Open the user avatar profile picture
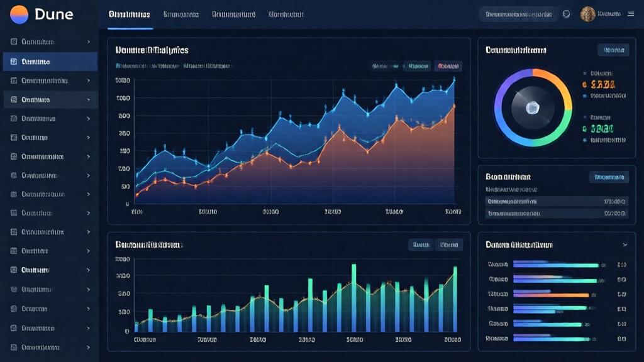 pyautogui.click(x=588, y=14)
